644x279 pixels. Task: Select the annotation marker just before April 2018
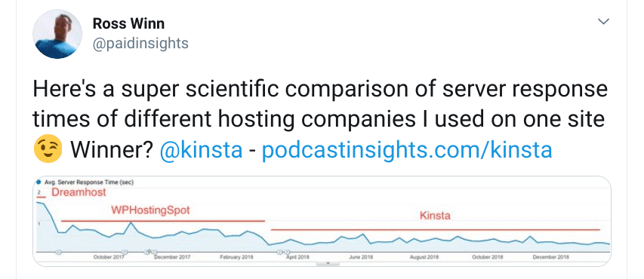coord(287,252)
